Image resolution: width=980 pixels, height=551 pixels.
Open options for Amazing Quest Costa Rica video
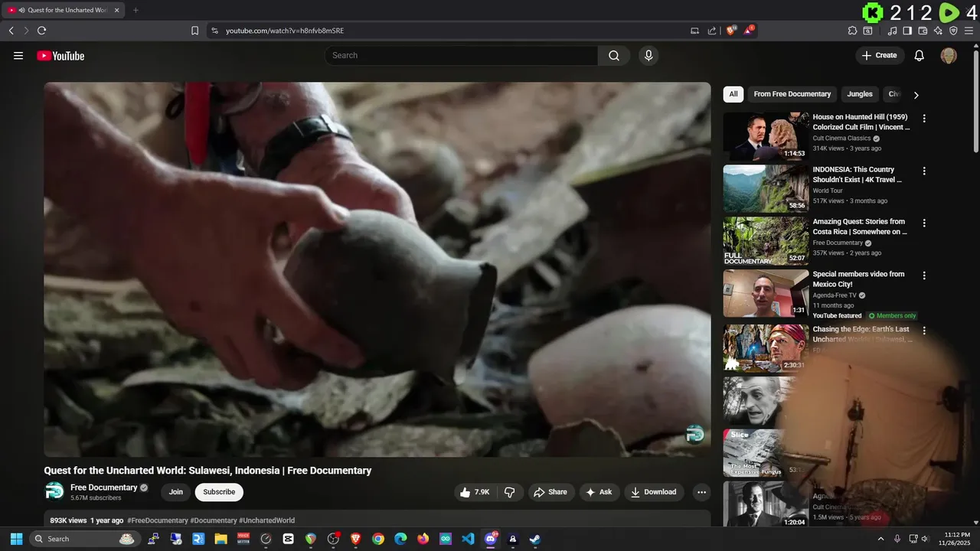click(x=924, y=223)
